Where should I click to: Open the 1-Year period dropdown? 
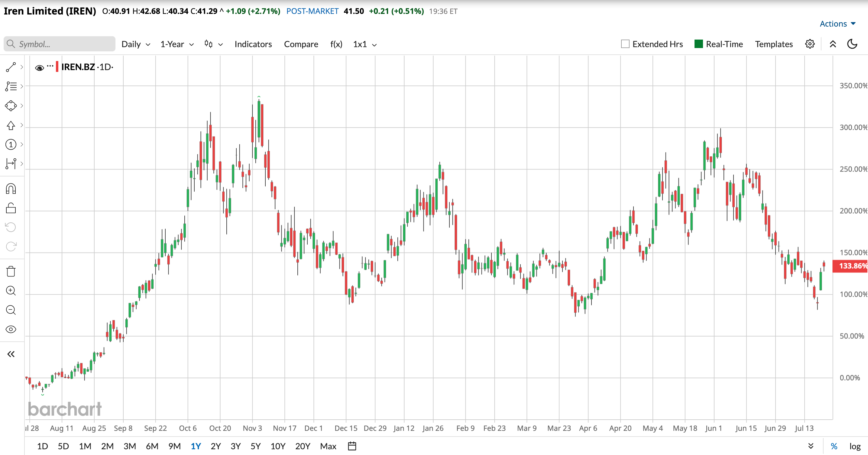pos(177,44)
